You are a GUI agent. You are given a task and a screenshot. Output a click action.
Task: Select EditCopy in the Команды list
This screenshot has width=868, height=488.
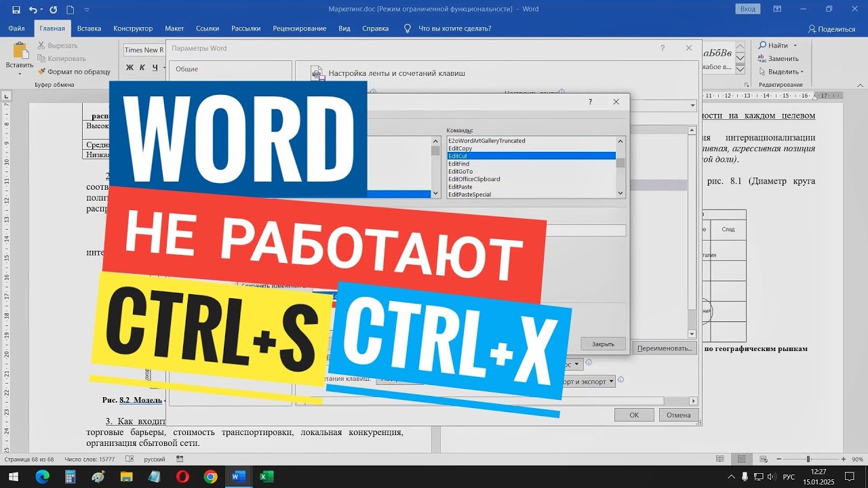(531, 148)
